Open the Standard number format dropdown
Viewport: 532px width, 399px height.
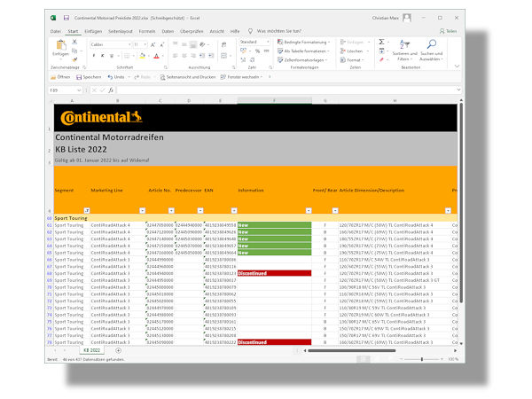268,42
